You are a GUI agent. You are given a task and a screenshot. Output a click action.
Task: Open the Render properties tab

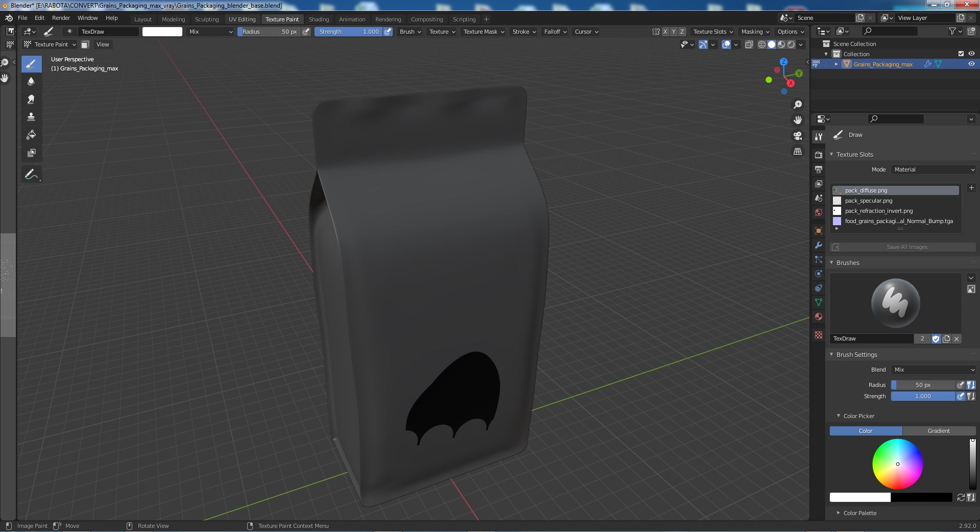[819, 155]
